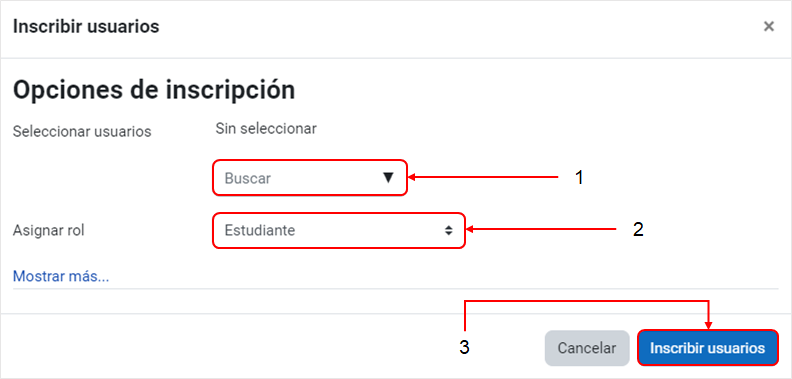Click the Cancelar button
The width and height of the screenshot is (792, 379).
tap(586, 348)
